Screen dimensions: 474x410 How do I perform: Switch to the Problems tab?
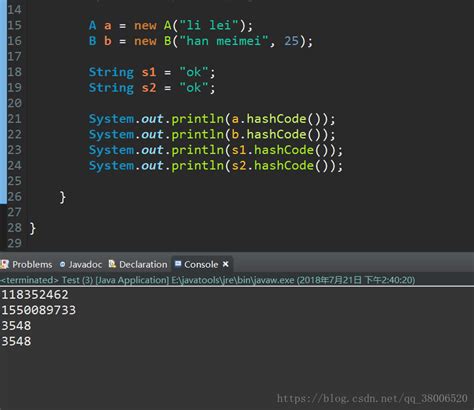click(x=27, y=264)
